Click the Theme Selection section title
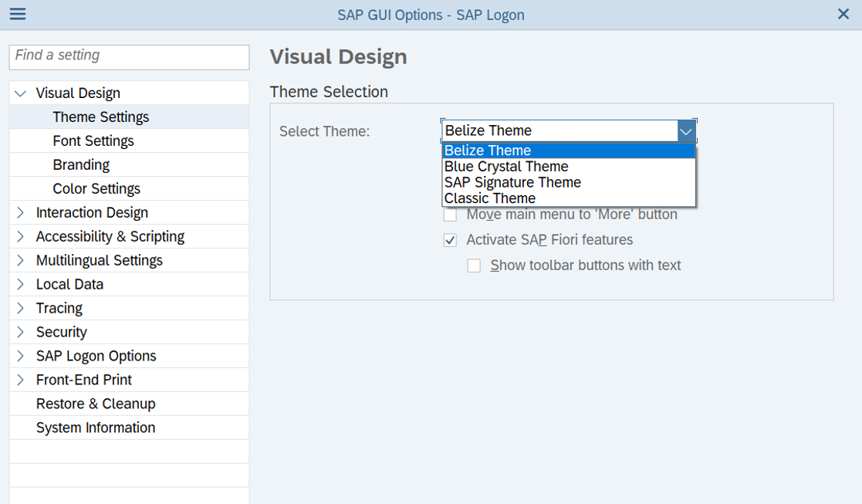Image resolution: width=862 pixels, height=504 pixels. 329,92
